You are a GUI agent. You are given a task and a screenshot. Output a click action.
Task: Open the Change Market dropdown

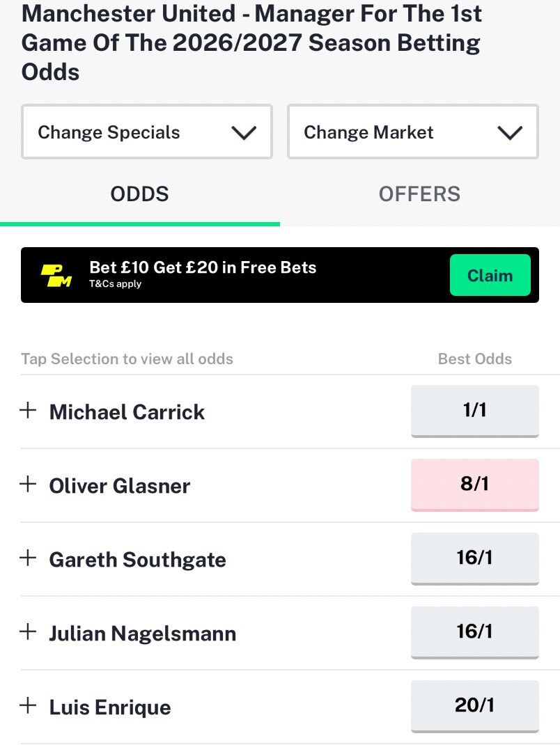[412, 132]
